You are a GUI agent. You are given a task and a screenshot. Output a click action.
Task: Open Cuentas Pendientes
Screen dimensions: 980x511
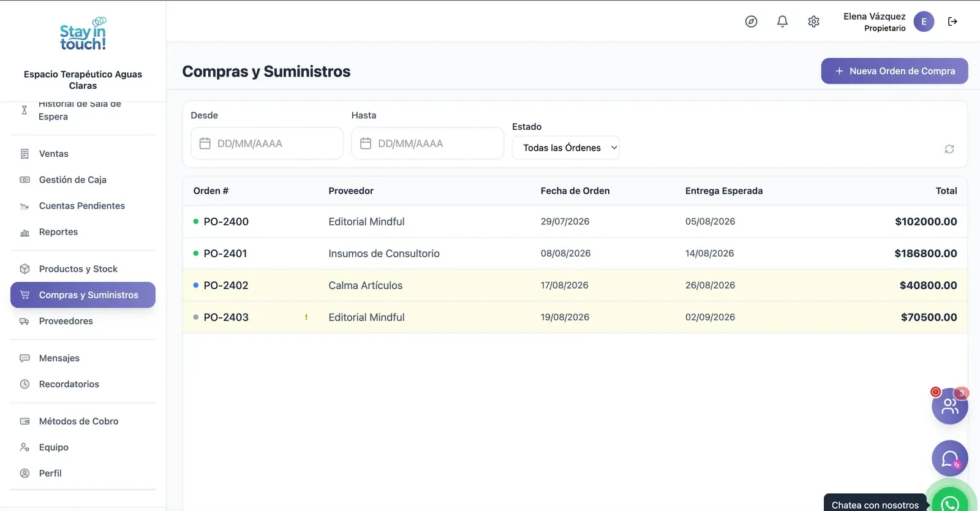click(x=83, y=206)
